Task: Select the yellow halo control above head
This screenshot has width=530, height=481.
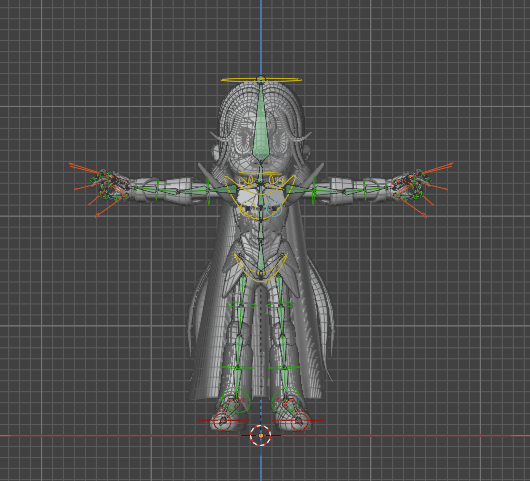Action: pyautogui.click(x=261, y=80)
